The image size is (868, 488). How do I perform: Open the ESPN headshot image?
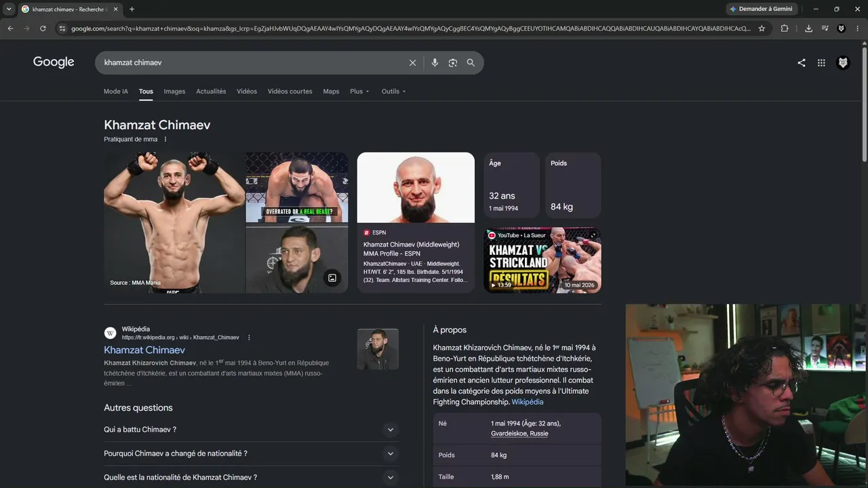[x=416, y=187]
